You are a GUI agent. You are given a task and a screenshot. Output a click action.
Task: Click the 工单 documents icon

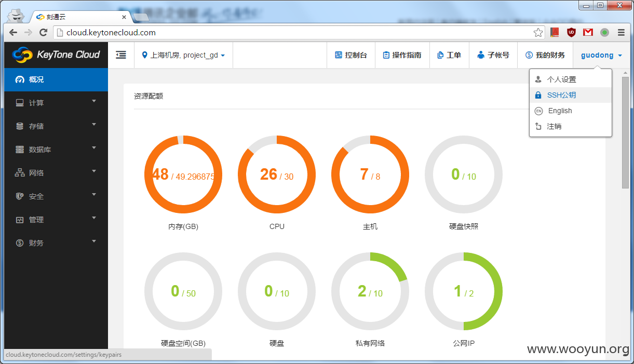440,55
